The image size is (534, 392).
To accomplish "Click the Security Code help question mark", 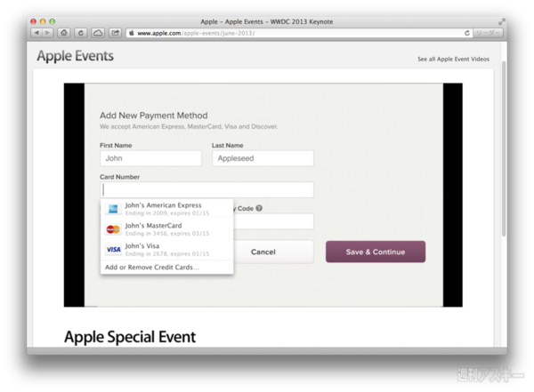I will pos(259,208).
